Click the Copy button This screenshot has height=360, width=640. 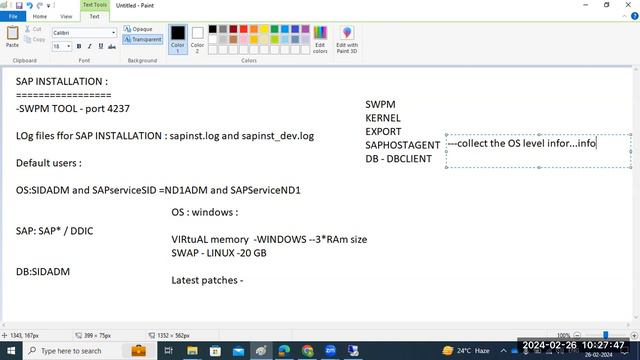pyautogui.click(x=34, y=39)
